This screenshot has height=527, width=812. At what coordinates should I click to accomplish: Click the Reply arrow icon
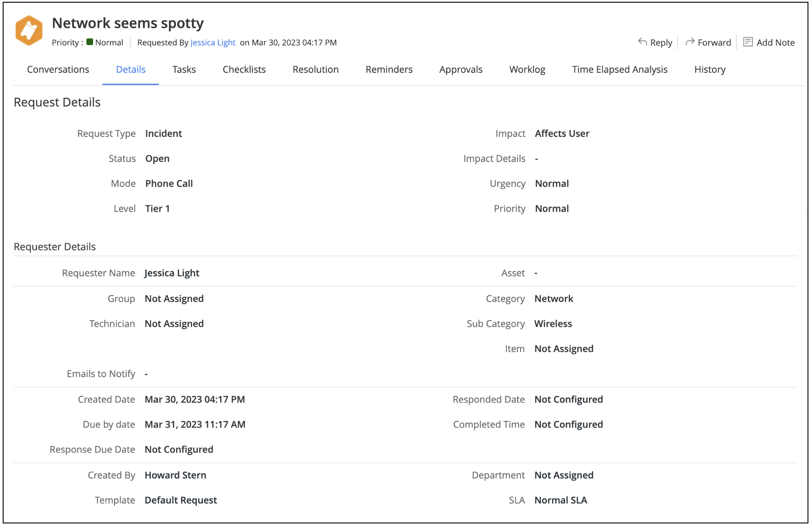pyautogui.click(x=642, y=42)
